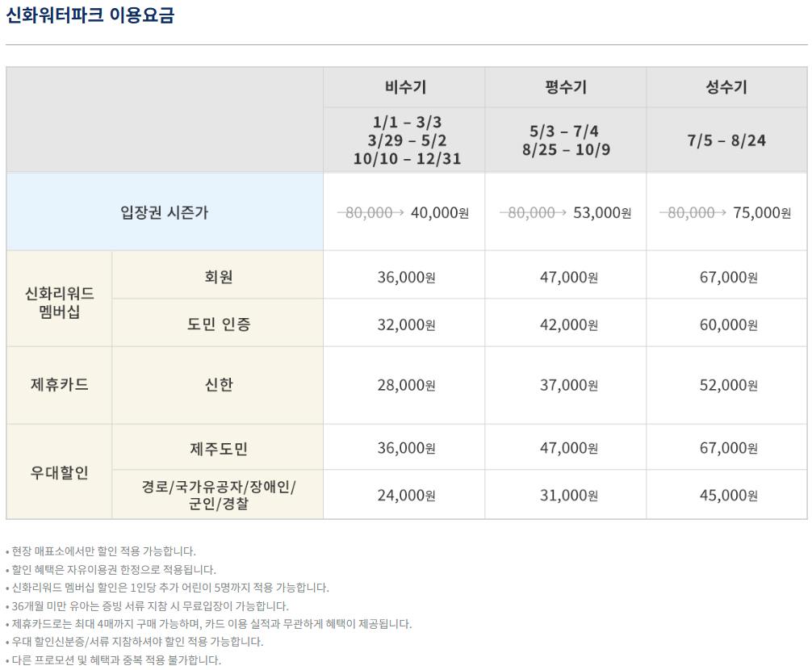Screen dimensions: 812x670
Task: Click the heading 신화워터파크 이용요금
Action: (x=90, y=15)
